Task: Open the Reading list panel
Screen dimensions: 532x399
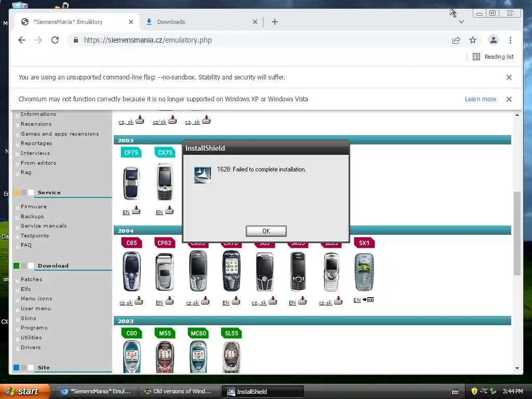Action: [x=494, y=57]
